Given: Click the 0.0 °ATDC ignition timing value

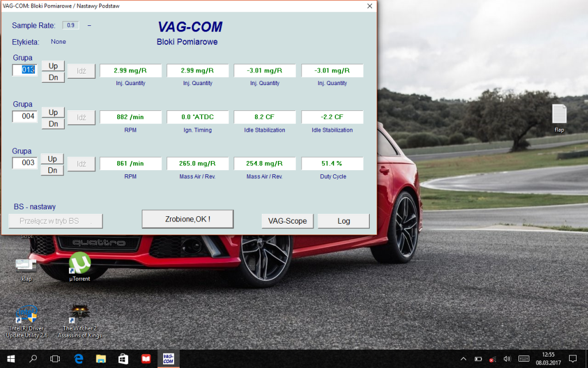Looking at the screenshot, I should click(x=198, y=117).
